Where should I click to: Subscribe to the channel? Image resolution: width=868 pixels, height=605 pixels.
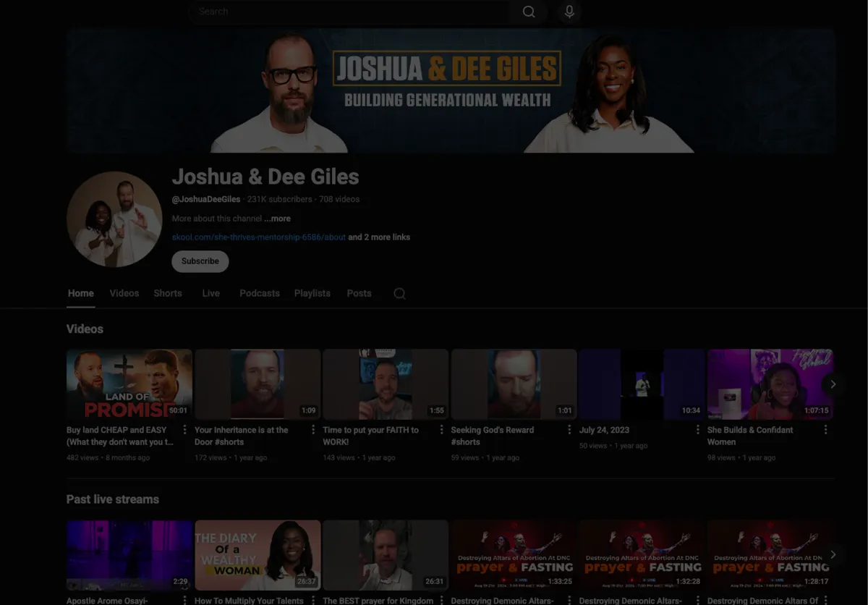point(200,261)
